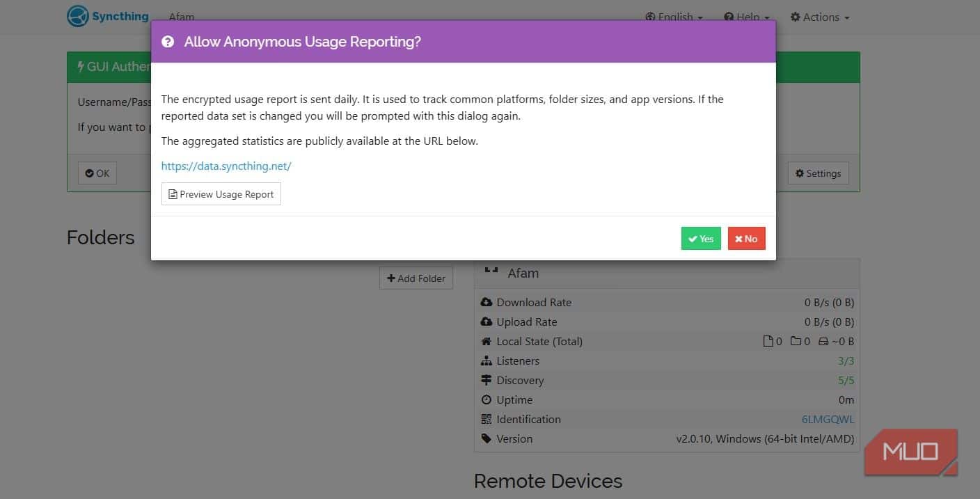Click the Folders heading
This screenshot has height=499, width=980.
pos(101,237)
